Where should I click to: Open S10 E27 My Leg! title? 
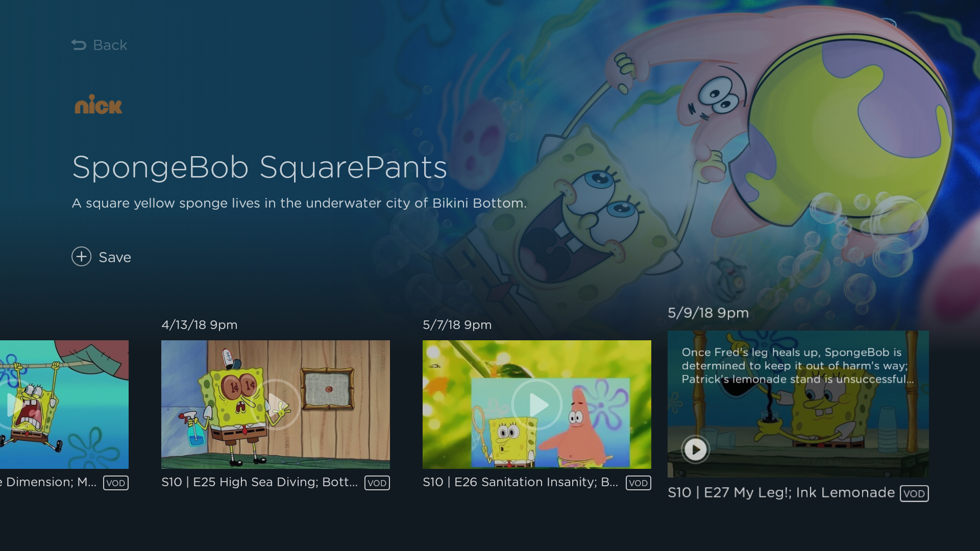click(781, 493)
